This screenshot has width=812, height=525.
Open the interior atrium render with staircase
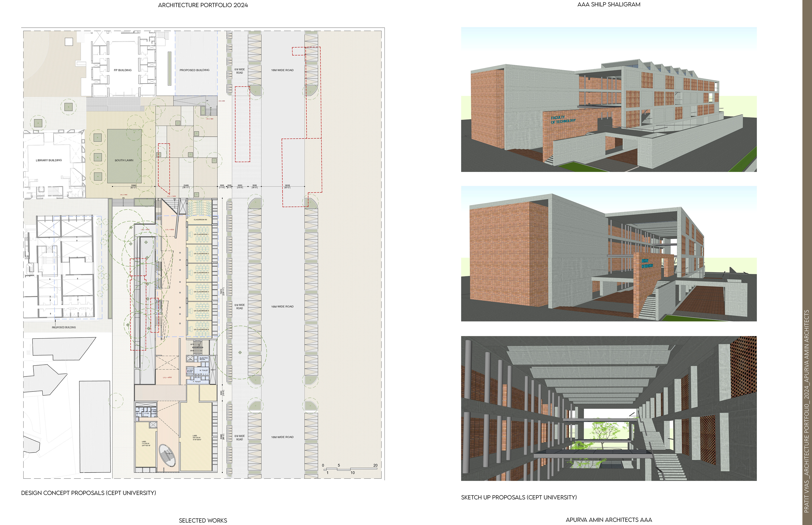point(609,408)
